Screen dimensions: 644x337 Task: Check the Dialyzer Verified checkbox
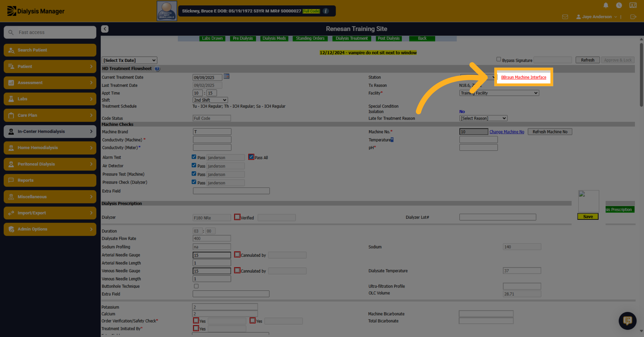(x=237, y=217)
